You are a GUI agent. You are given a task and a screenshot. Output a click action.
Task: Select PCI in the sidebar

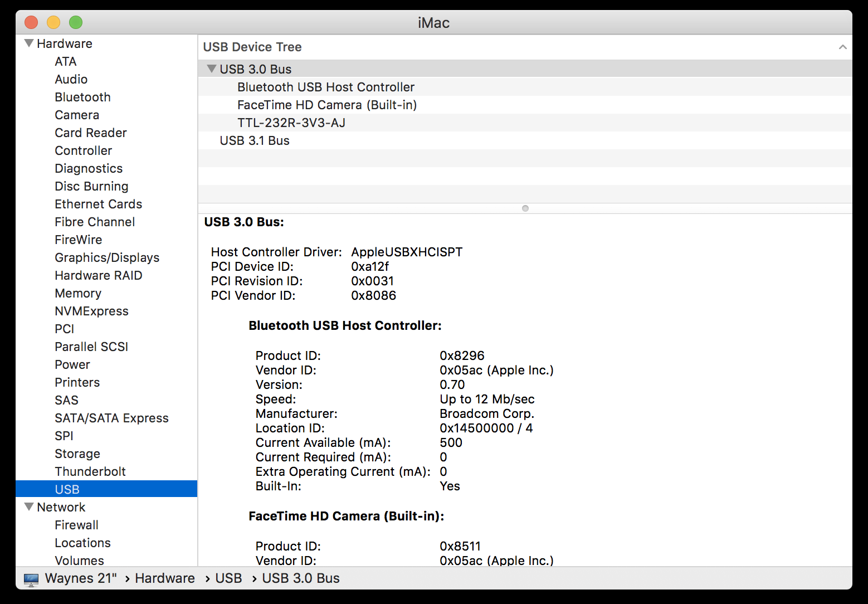pyautogui.click(x=65, y=329)
